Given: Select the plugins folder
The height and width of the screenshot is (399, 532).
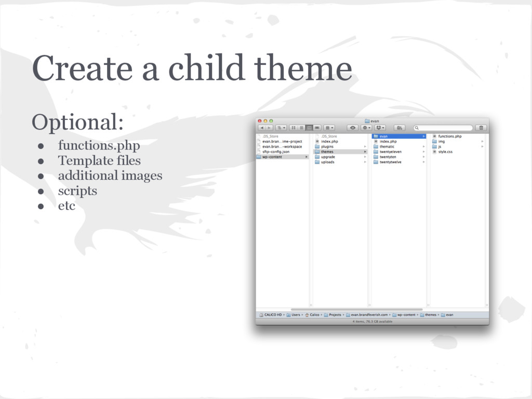Looking at the screenshot, I should (x=341, y=147).
